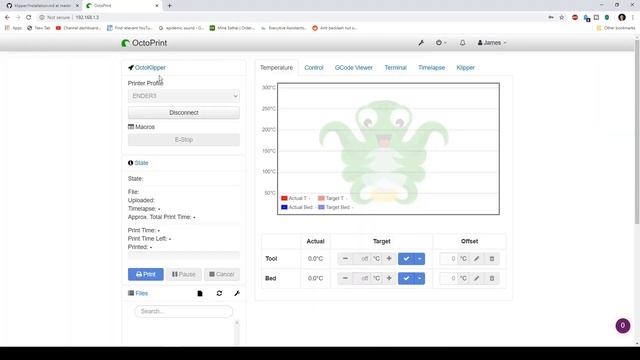The width and height of the screenshot is (640, 360).
Task: Switch to the Temperature tab
Action: (x=276, y=68)
